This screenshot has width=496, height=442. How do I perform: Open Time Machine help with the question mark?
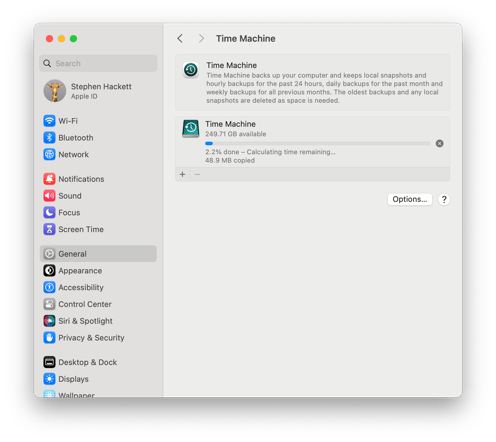(x=444, y=199)
